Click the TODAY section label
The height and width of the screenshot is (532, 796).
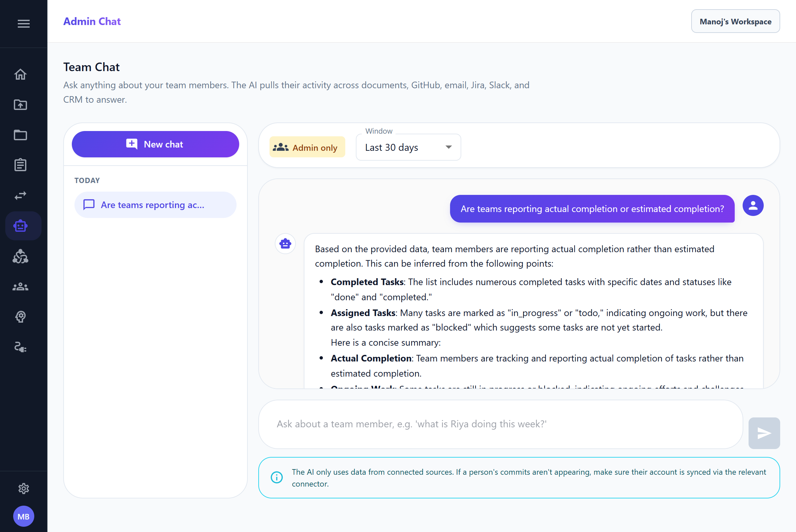[x=87, y=180]
